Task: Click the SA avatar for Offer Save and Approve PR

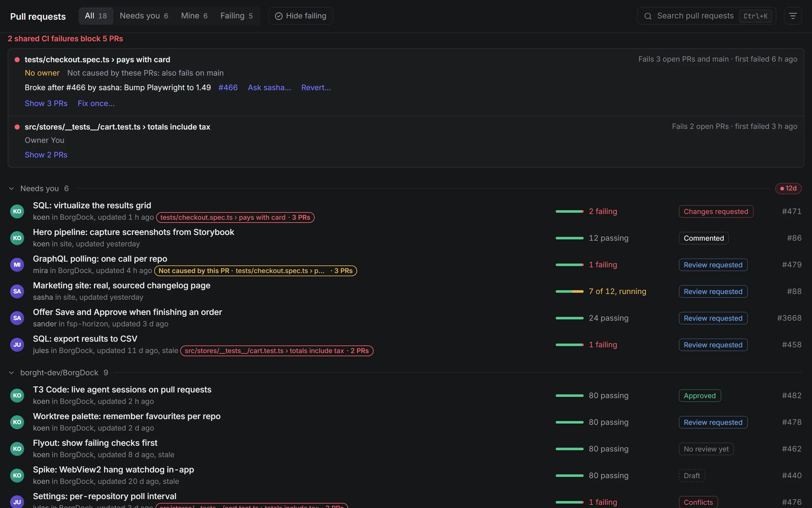Action: 17,318
